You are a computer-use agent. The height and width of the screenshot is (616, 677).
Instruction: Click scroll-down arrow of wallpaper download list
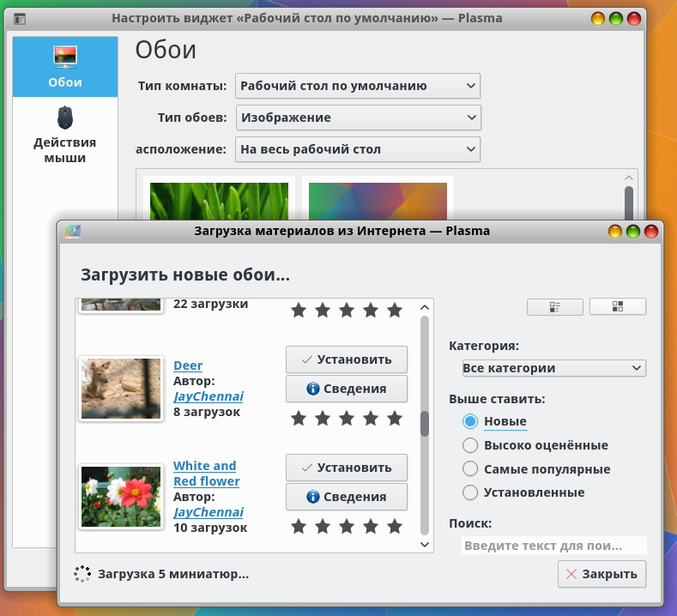coord(425,545)
